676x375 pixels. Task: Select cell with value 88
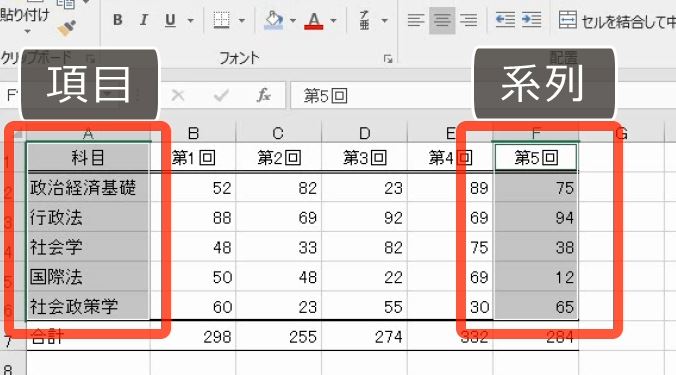pyautogui.click(x=193, y=218)
